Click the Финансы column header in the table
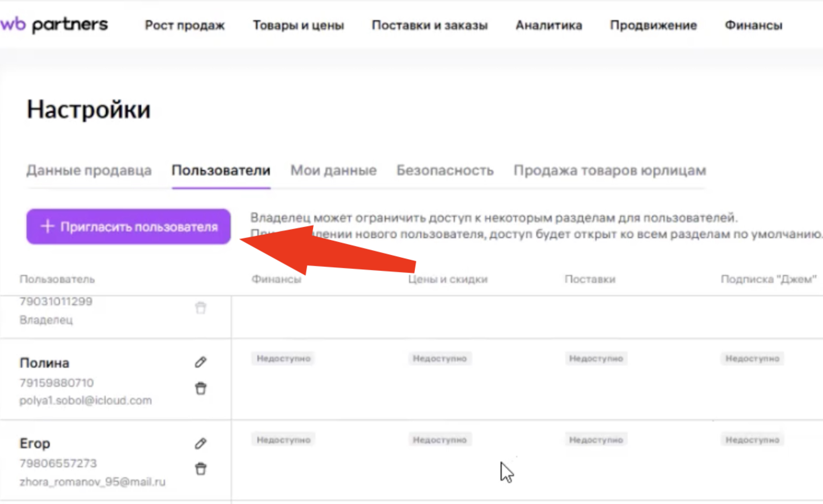The image size is (823, 504). tap(276, 279)
